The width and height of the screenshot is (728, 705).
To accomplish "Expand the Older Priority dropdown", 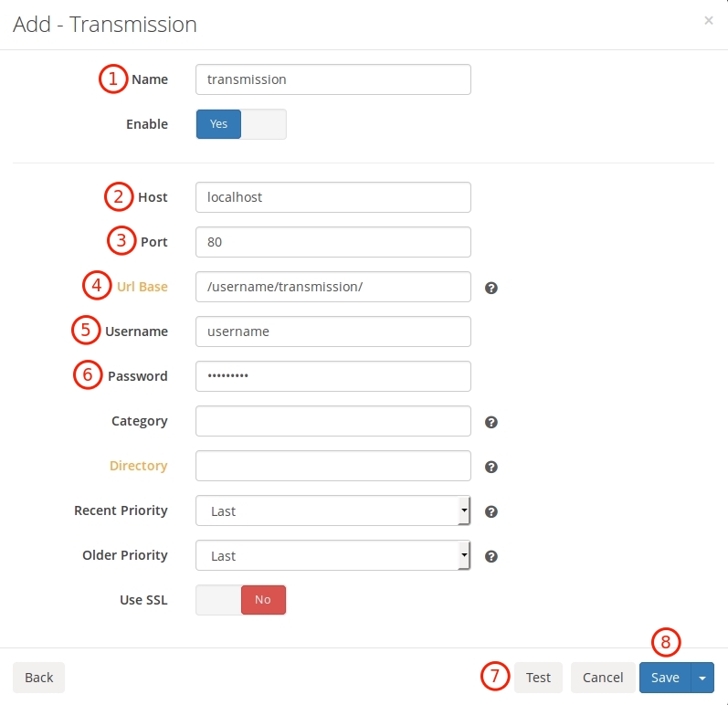I will pos(332,555).
